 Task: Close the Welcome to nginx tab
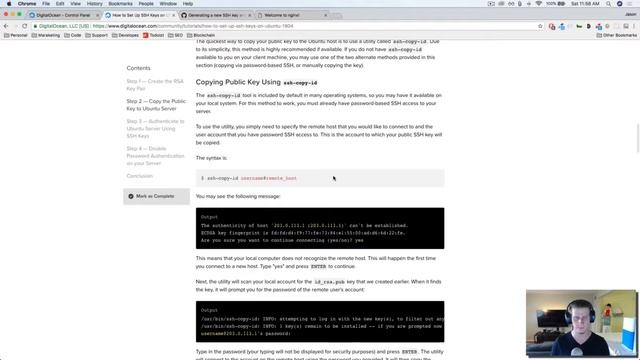coord(325,15)
